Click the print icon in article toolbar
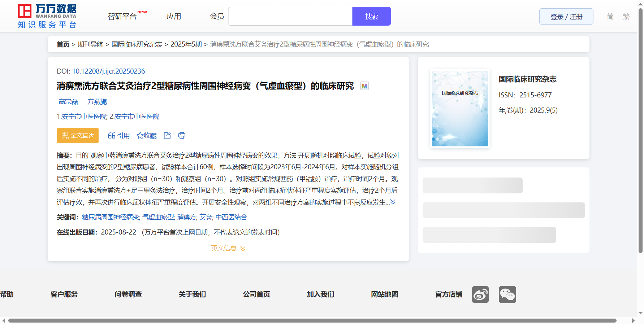644x324 pixels. tap(182, 135)
